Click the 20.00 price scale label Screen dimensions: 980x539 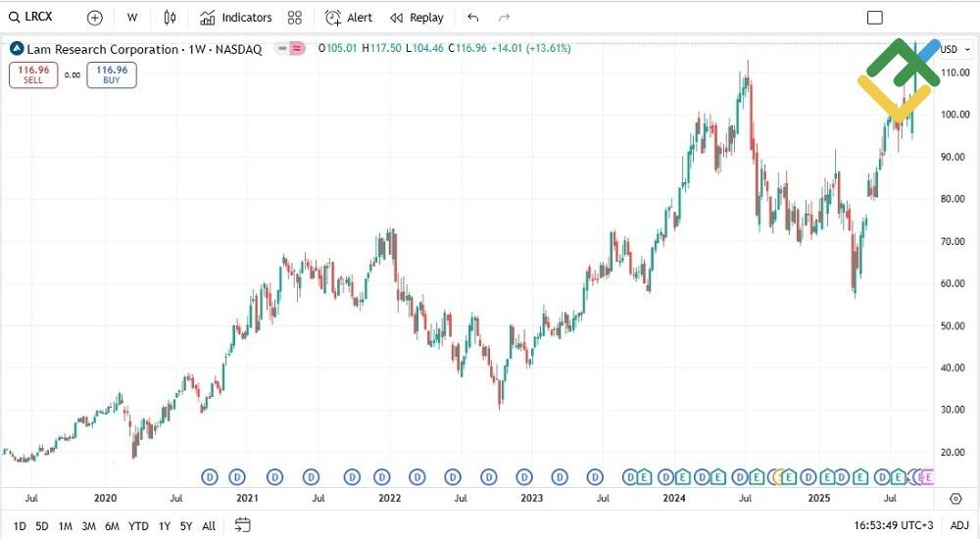pos(955,452)
